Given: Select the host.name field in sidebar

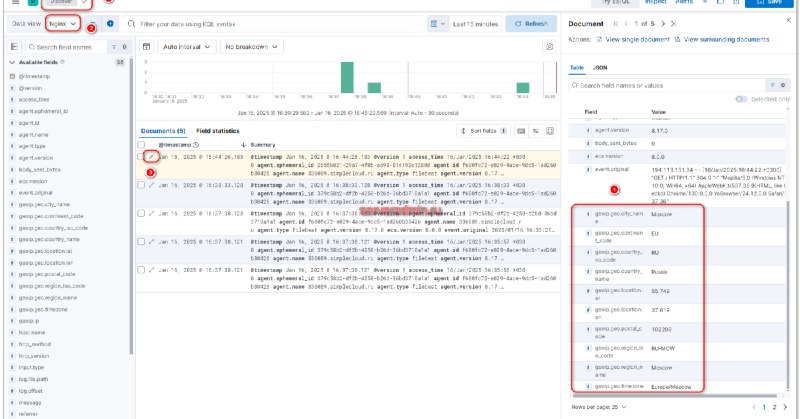Looking at the screenshot, I should point(32,332).
